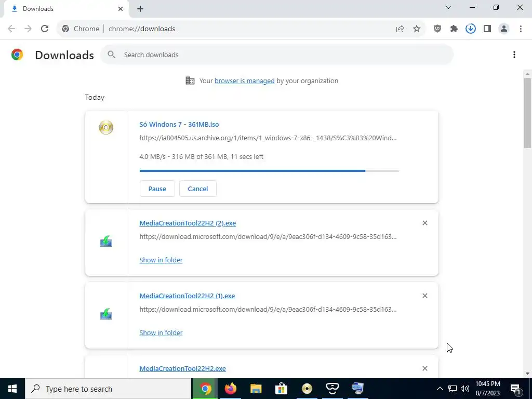The image size is (532, 399).
Task: Open MediaCreationTool22H2.exe link
Action: 182,368
